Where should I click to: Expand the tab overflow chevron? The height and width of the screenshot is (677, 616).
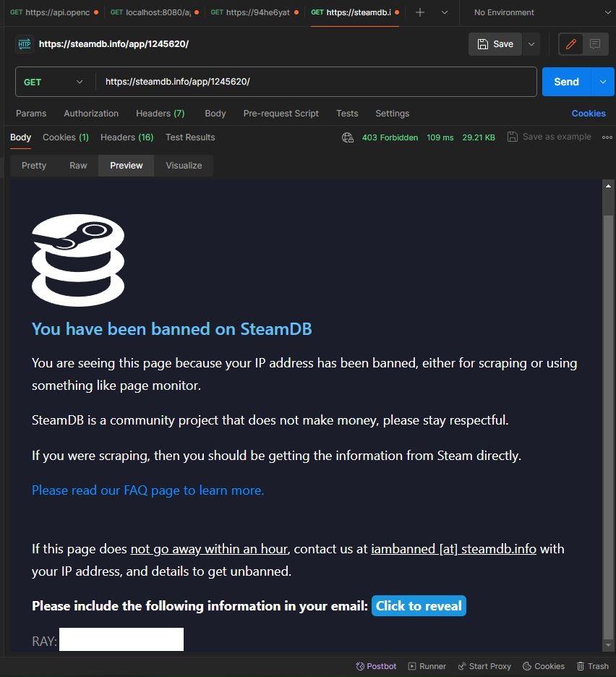[445, 12]
